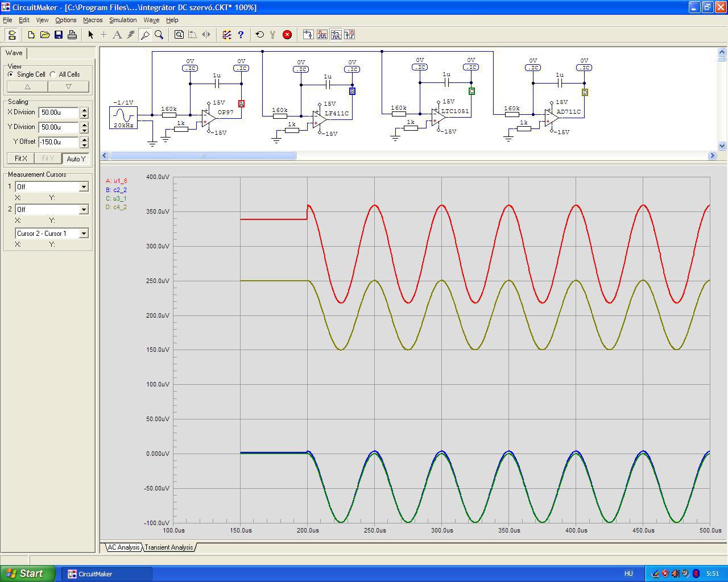Click the New file toolbar icon

coord(31,35)
